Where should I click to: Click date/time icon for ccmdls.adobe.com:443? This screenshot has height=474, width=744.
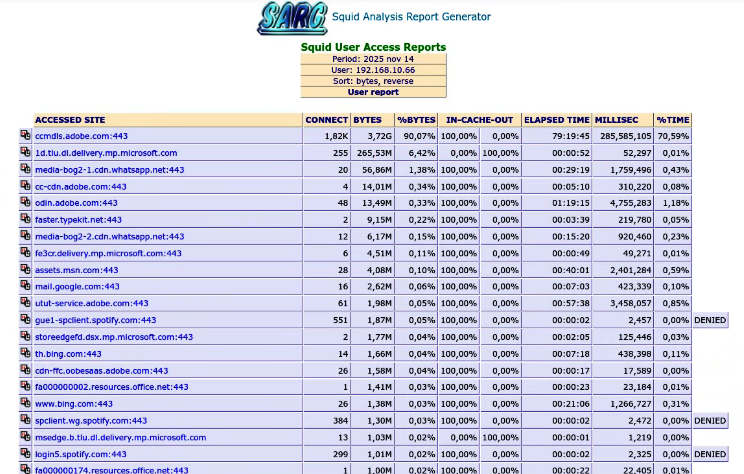coord(25,136)
